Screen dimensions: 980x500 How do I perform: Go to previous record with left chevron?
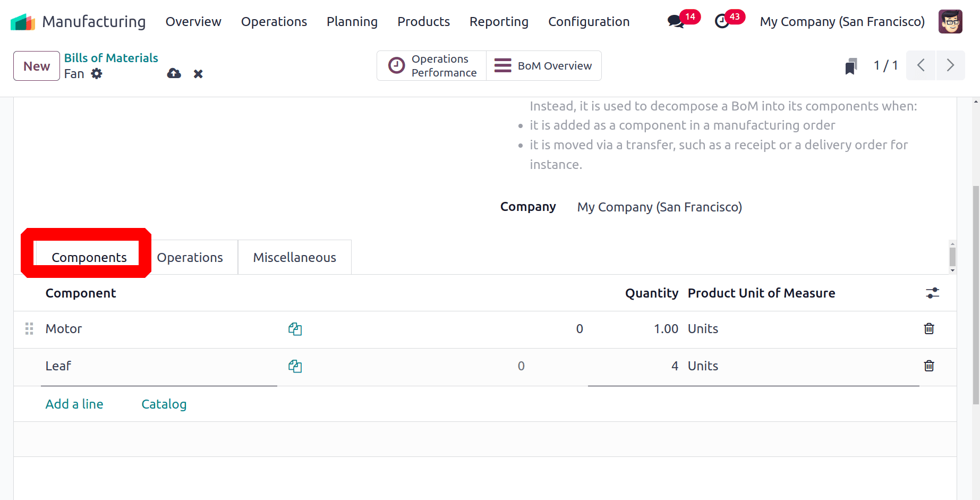tap(921, 65)
